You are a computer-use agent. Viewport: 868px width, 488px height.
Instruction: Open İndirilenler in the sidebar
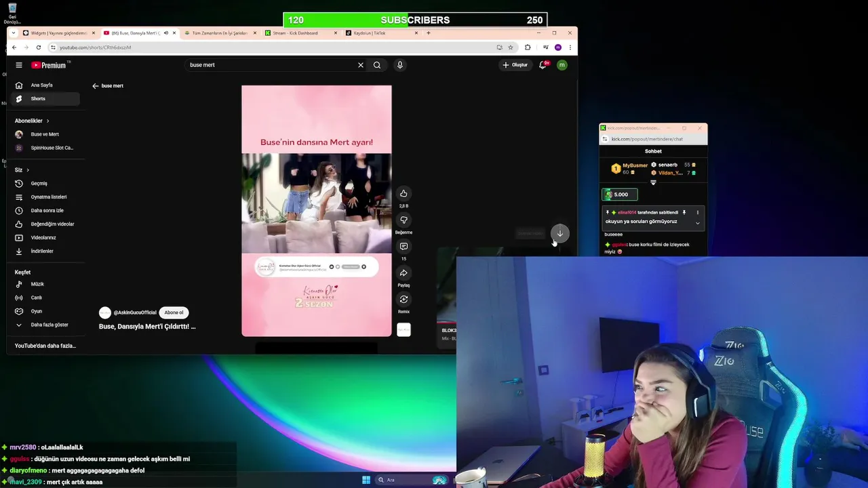[46, 251]
